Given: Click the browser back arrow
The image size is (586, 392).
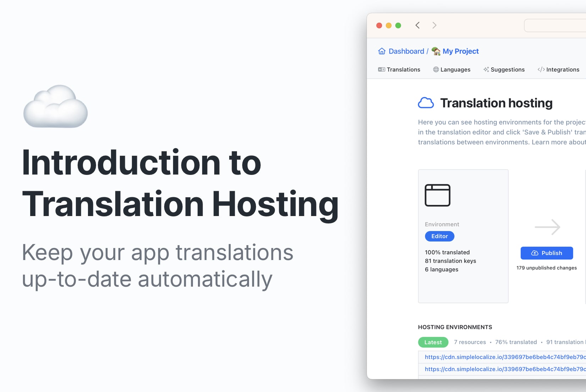Looking at the screenshot, I should click(x=418, y=25).
